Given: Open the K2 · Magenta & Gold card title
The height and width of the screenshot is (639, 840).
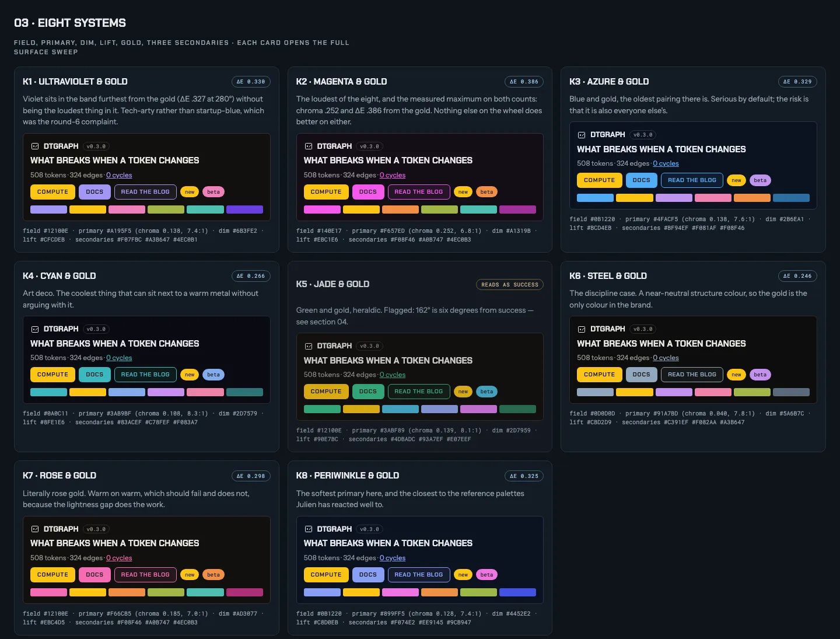Looking at the screenshot, I should (341, 82).
